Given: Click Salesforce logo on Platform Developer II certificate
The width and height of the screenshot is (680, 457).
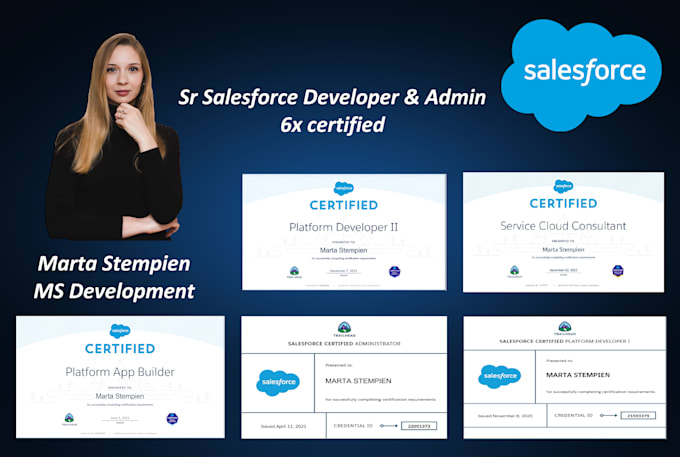Looking at the screenshot, I should (x=343, y=188).
